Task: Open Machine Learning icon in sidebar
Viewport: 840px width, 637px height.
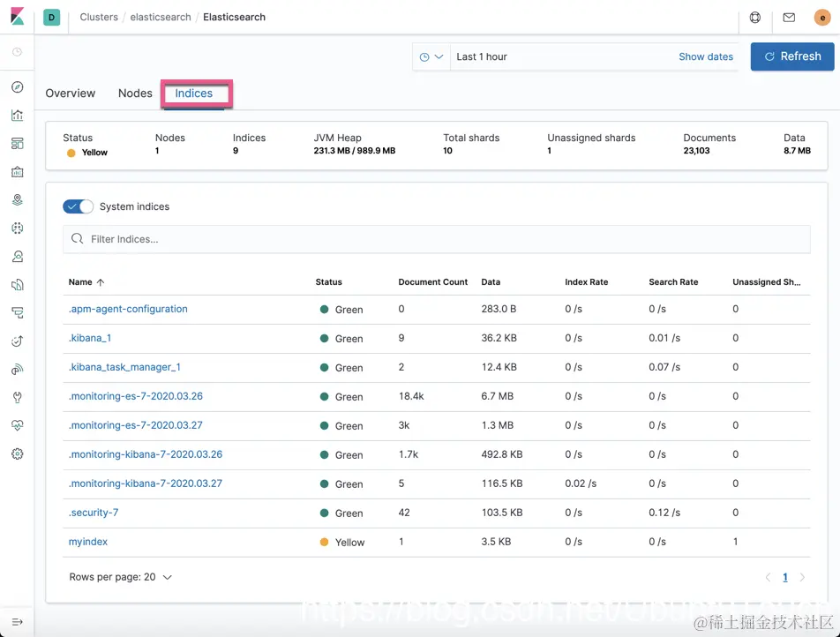Action: click(x=17, y=229)
